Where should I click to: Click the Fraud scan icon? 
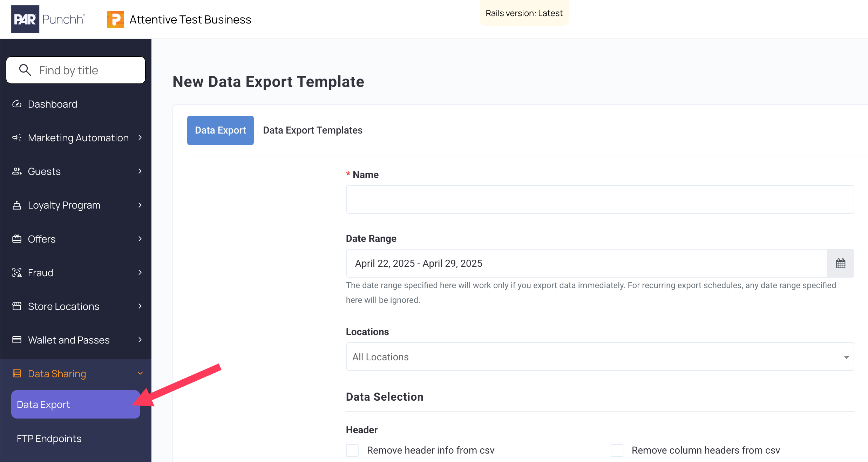(x=17, y=272)
